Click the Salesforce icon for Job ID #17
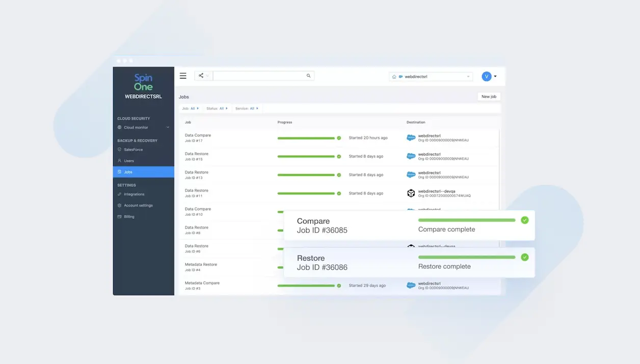Screen dimensions: 640x364 tap(411, 138)
